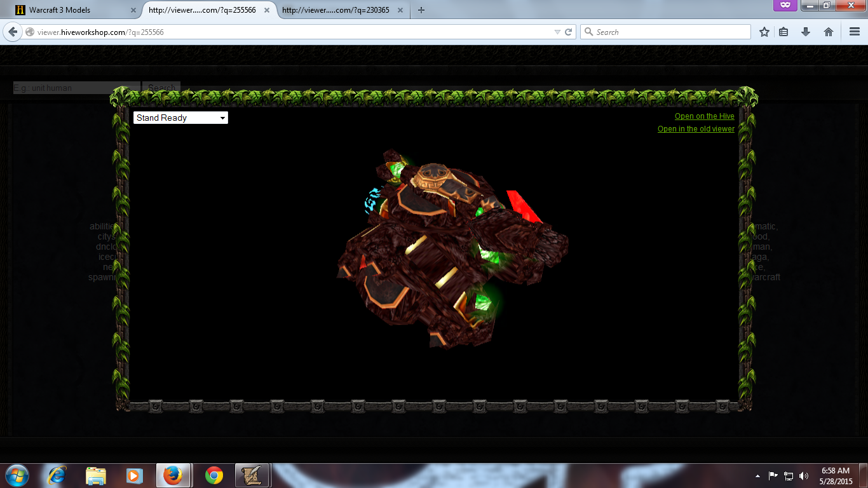The height and width of the screenshot is (488, 868).
Task: Follow the Open on the Hive link
Action: [x=705, y=116]
